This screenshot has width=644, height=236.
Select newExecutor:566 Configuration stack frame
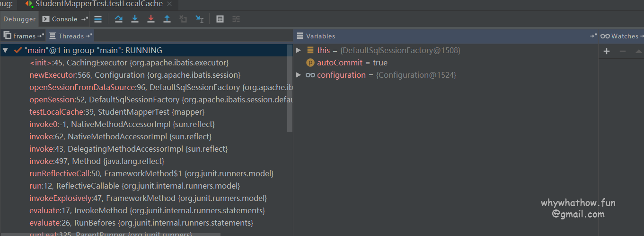[x=135, y=75]
